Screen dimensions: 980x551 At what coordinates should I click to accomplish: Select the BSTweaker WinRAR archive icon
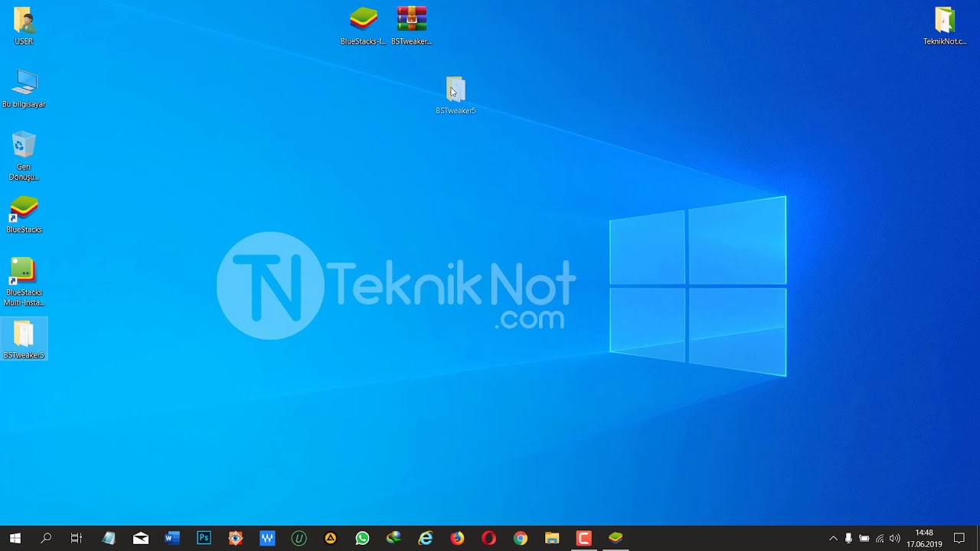coord(411,26)
